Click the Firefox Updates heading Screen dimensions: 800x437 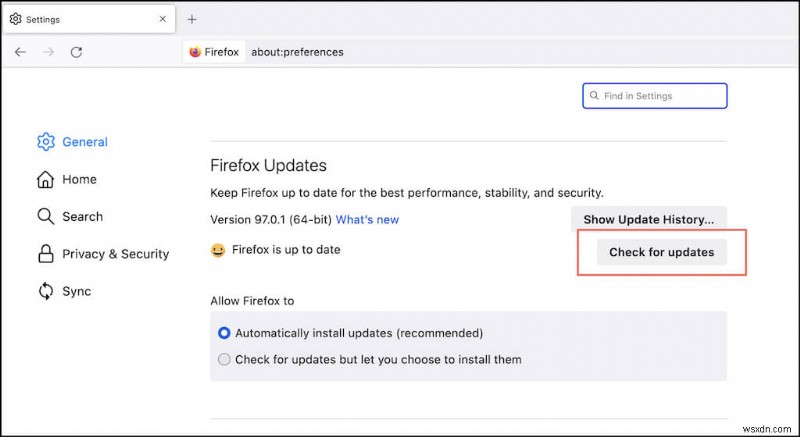268,165
